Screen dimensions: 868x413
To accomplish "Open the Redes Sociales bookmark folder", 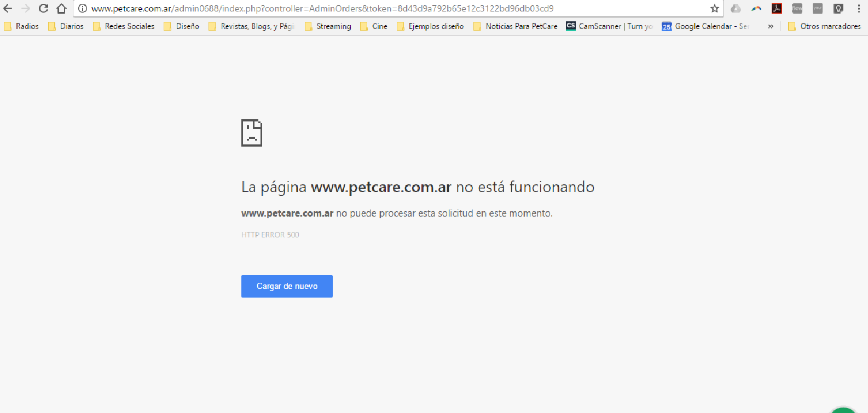I will 124,26.
